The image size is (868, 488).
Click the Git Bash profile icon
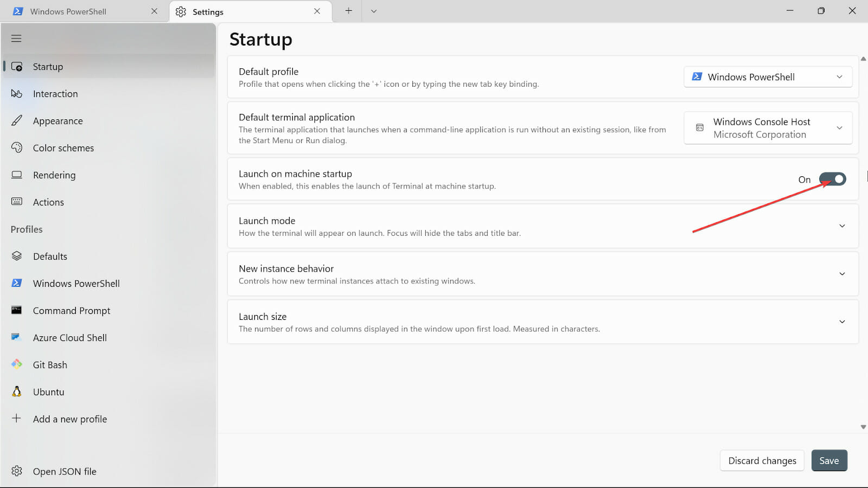[x=17, y=364]
